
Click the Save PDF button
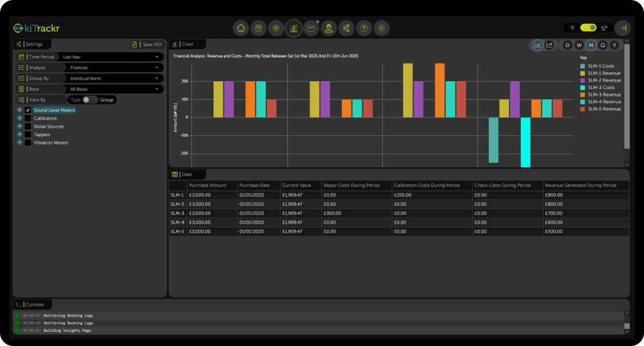pyautogui.click(x=147, y=44)
